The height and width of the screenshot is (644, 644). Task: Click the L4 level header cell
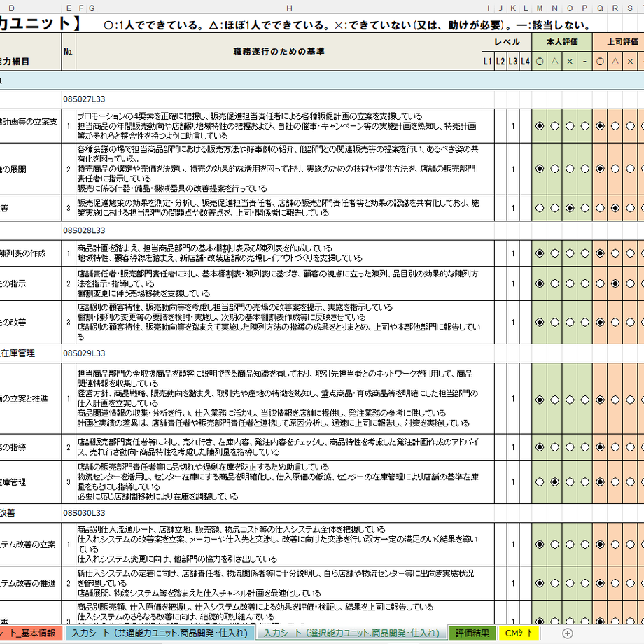(x=526, y=62)
